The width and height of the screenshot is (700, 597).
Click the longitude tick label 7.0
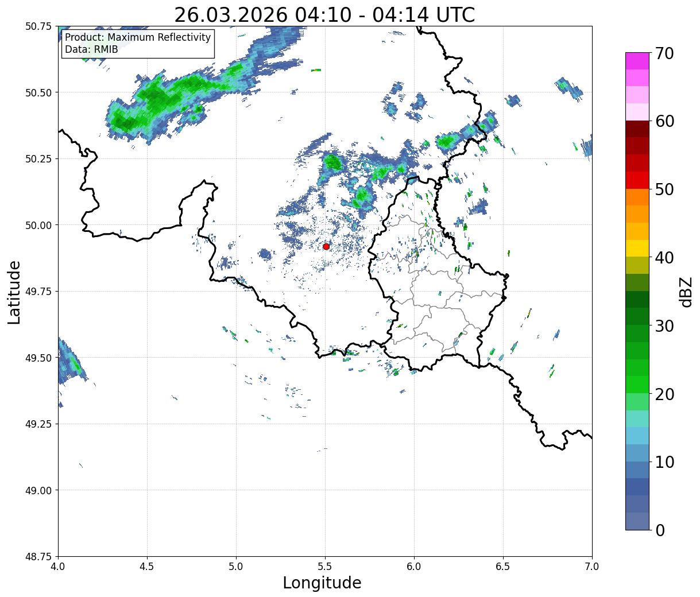click(592, 567)
